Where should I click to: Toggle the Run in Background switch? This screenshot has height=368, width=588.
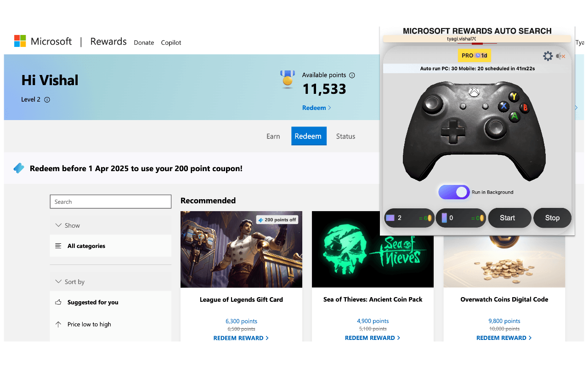point(454,192)
